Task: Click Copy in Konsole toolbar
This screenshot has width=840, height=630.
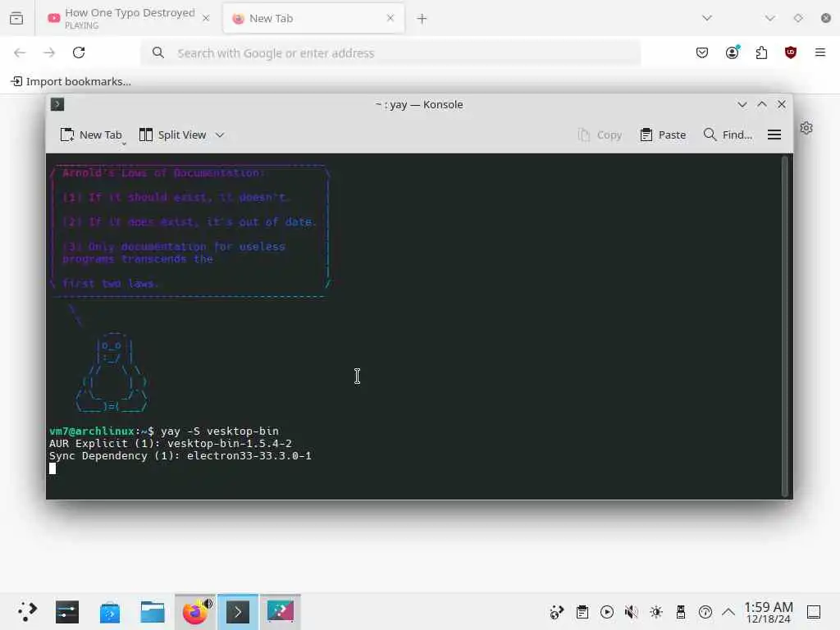Action: (x=600, y=135)
